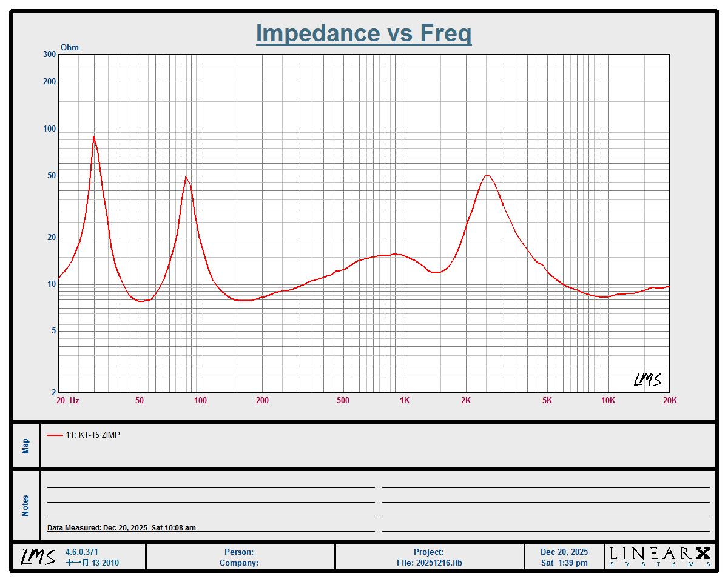This screenshot has height=582, width=728.
Task: Click the LMS signature logo inside the graph
Action: [x=647, y=380]
